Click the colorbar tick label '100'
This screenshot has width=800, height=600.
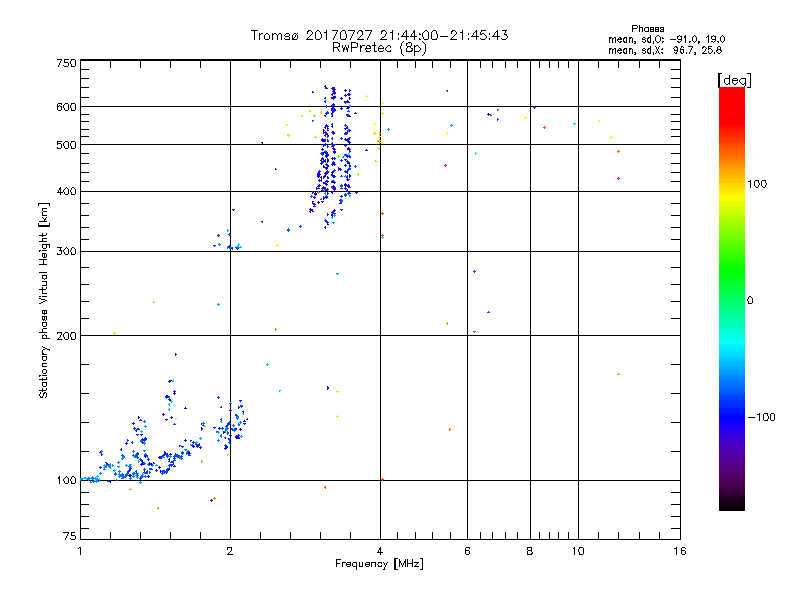pyautogui.click(x=757, y=184)
